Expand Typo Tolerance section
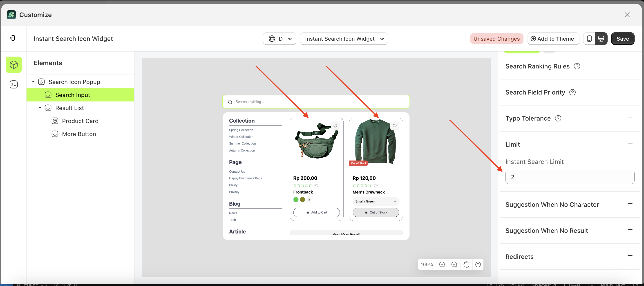644x286 pixels. 630,117
